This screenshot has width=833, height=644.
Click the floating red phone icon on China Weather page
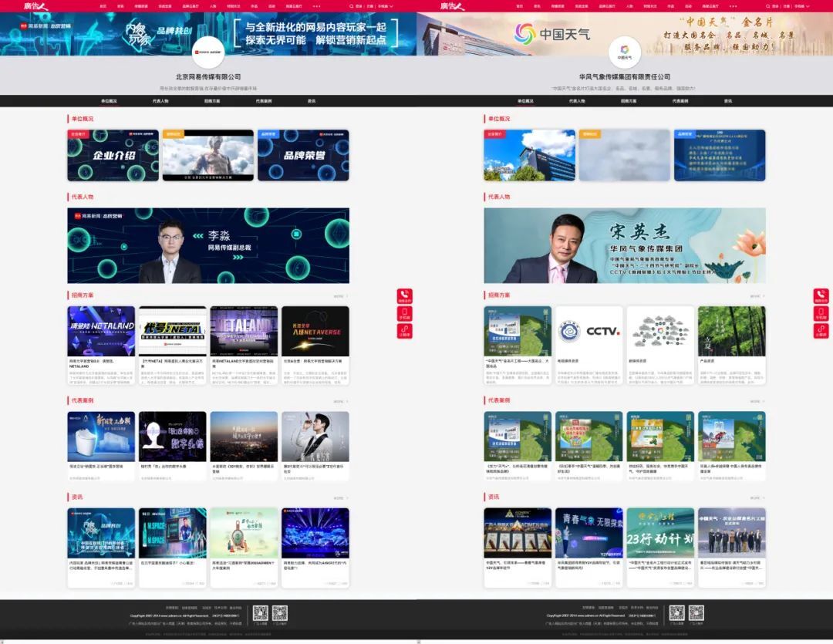pyautogui.click(x=821, y=296)
